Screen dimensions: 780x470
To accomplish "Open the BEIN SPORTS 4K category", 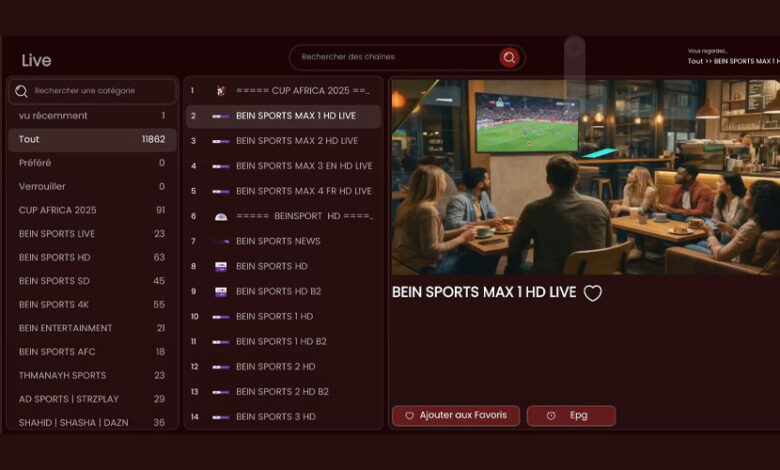I will (92, 304).
